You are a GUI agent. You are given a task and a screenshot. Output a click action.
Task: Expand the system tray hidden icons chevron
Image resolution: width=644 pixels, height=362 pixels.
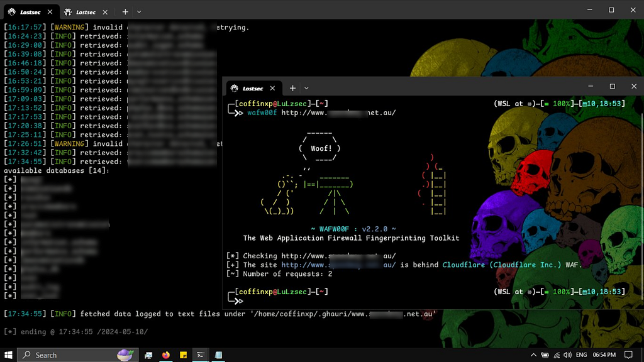point(534,355)
